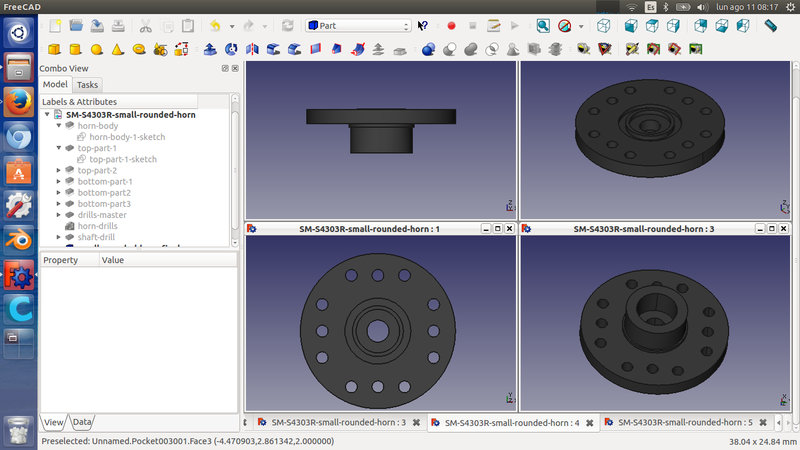Toggle the Combo View float button
Viewport: 800px width, 450px height.
click(225, 68)
